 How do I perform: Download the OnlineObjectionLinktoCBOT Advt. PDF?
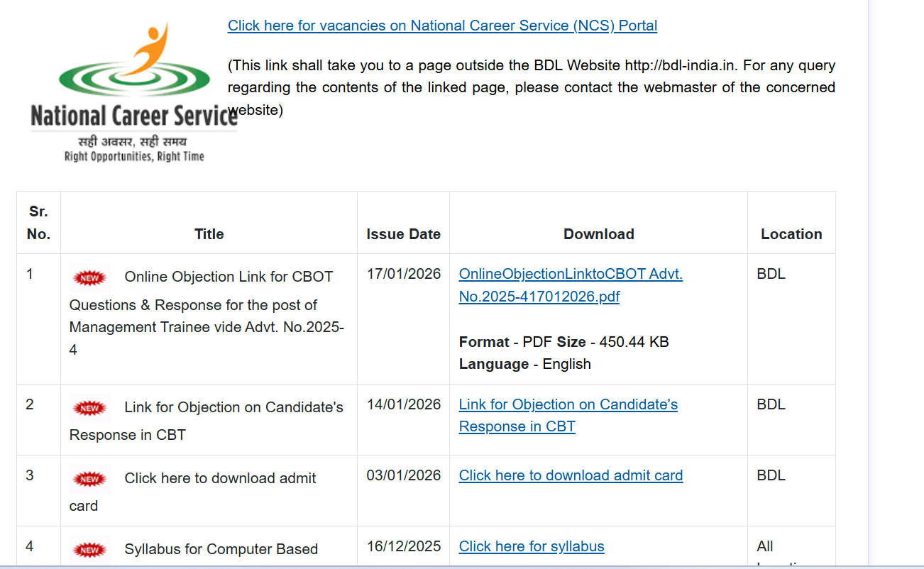(571, 285)
